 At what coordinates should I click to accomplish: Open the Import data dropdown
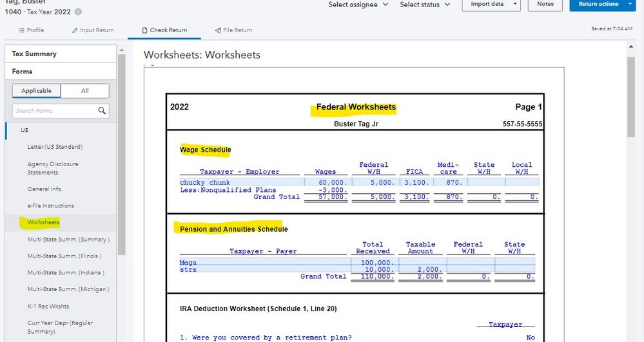tap(491, 5)
